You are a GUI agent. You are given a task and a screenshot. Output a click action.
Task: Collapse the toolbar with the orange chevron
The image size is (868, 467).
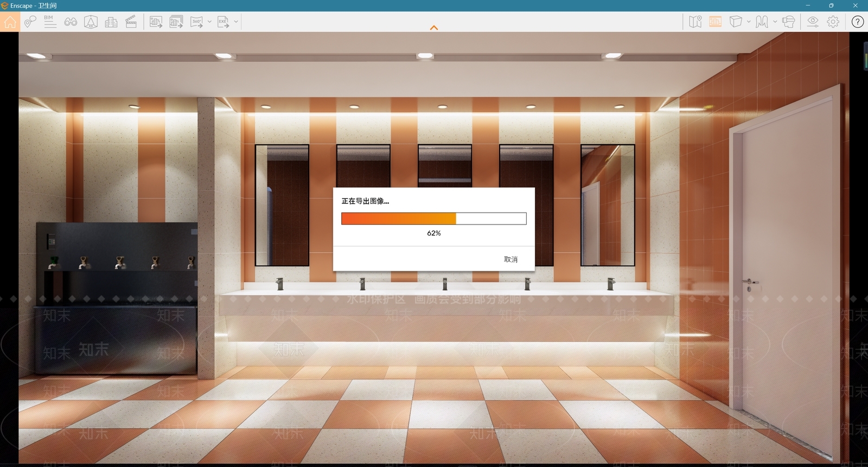[x=434, y=28]
